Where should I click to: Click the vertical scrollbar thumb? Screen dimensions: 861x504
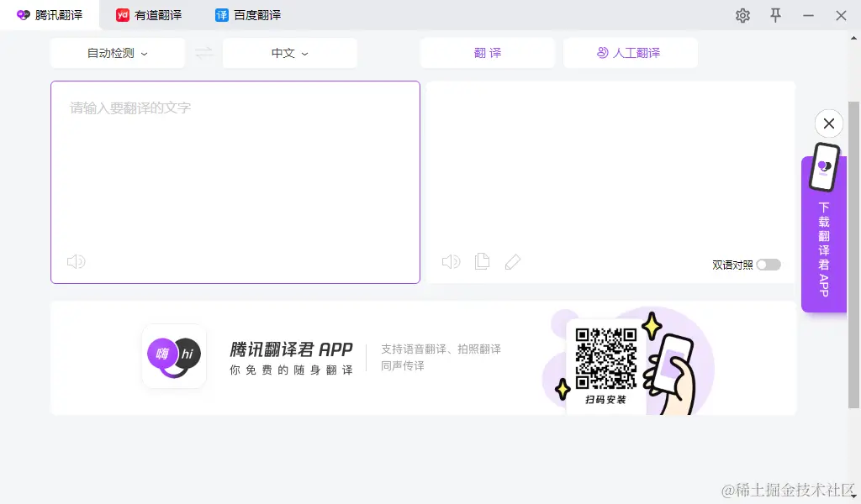pyautogui.click(x=853, y=255)
